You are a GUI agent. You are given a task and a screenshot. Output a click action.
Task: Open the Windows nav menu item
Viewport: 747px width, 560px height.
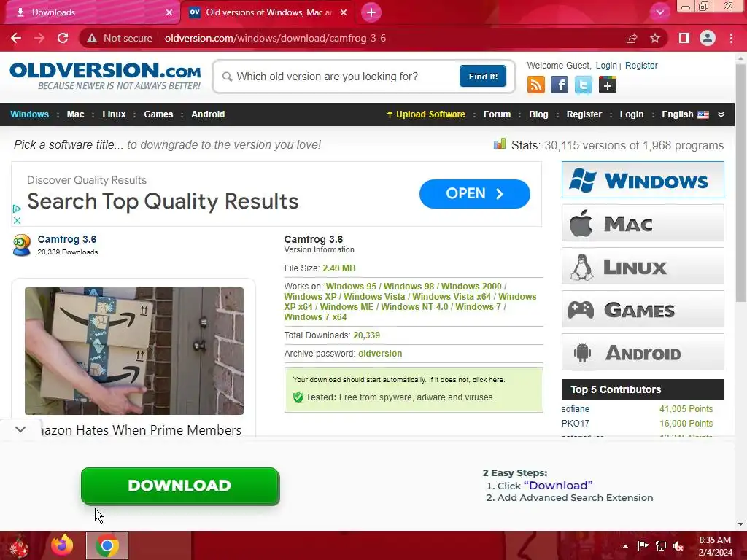(29, 114)
